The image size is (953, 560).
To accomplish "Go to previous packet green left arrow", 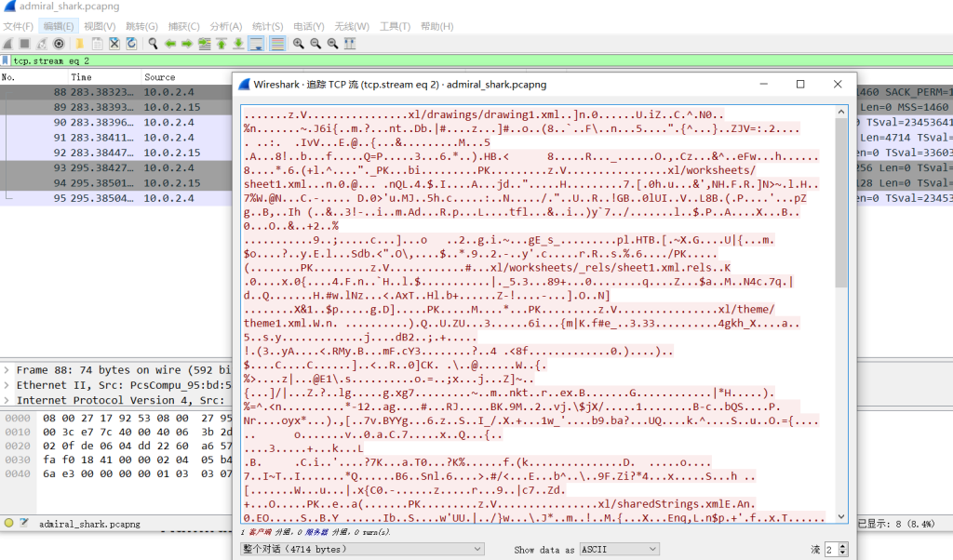I will point(170,44).
